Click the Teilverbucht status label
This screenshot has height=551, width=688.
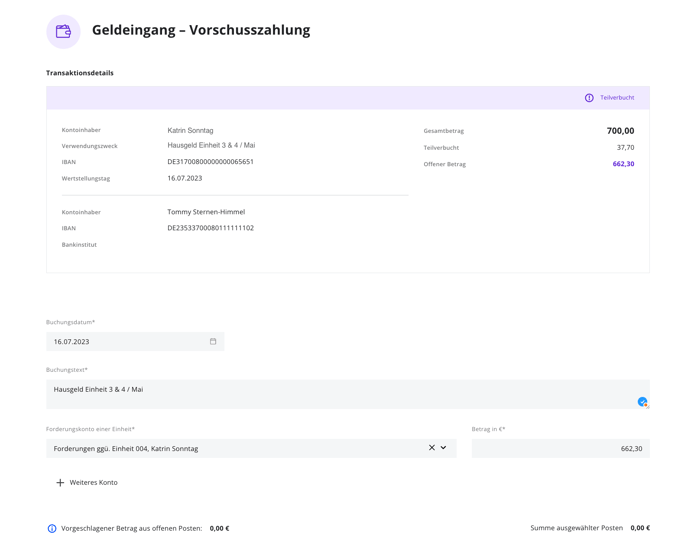(x=617, y=98)
